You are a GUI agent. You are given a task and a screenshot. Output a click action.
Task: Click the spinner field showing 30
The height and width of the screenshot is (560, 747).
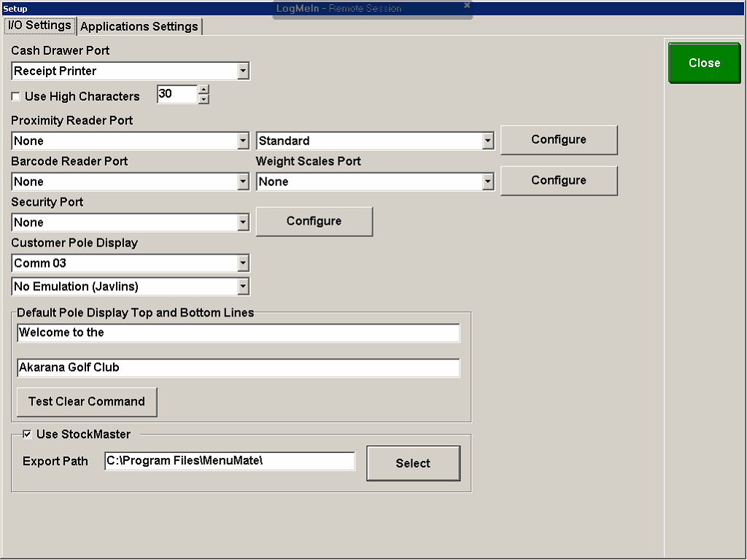[x=177, y=94]
